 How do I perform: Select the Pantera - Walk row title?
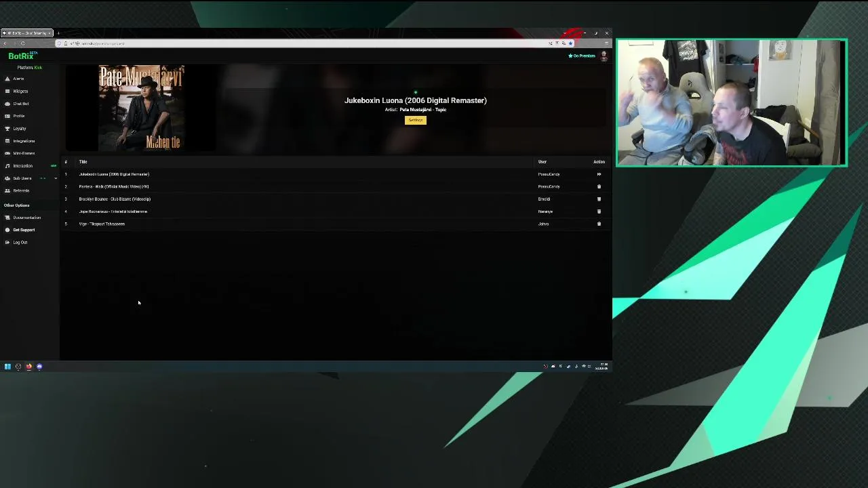click(114, 186)
